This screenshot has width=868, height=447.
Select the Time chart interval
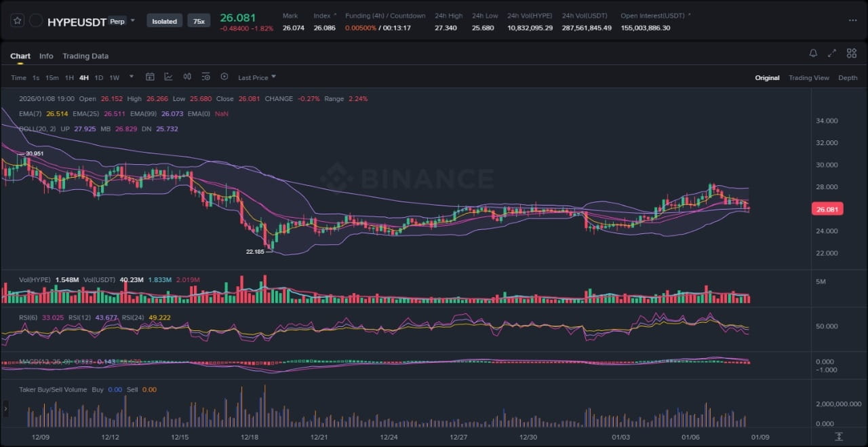coord(18,77)
